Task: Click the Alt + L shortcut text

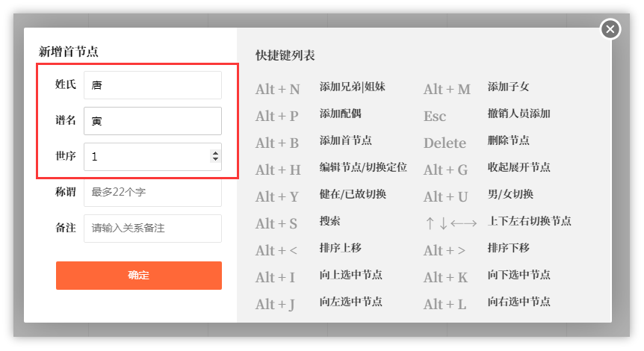Action: (445, 304)
